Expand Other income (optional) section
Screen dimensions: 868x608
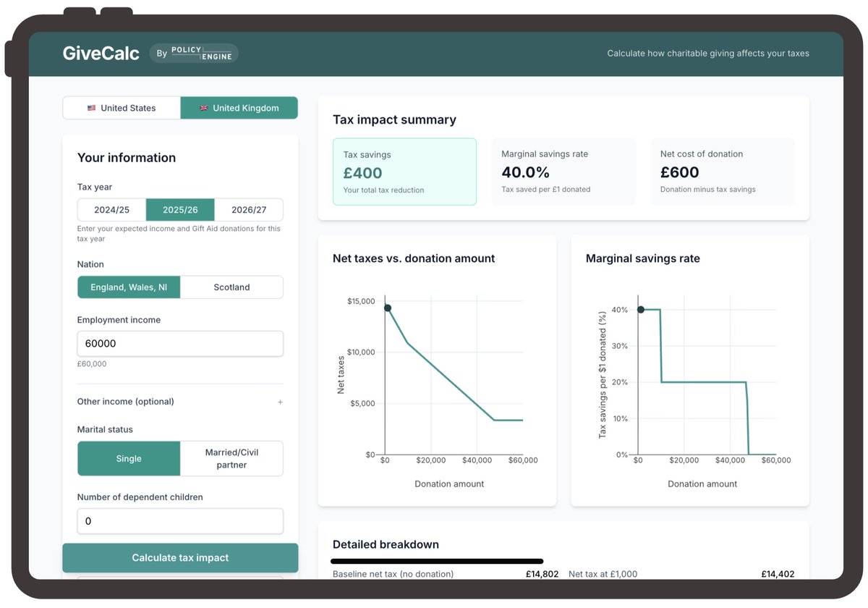[x=180, y=402]
